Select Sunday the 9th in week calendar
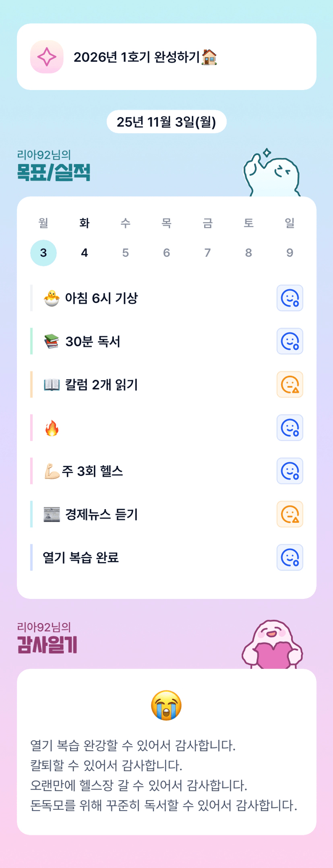Screen dimensions: 333x868 [290, 253]
